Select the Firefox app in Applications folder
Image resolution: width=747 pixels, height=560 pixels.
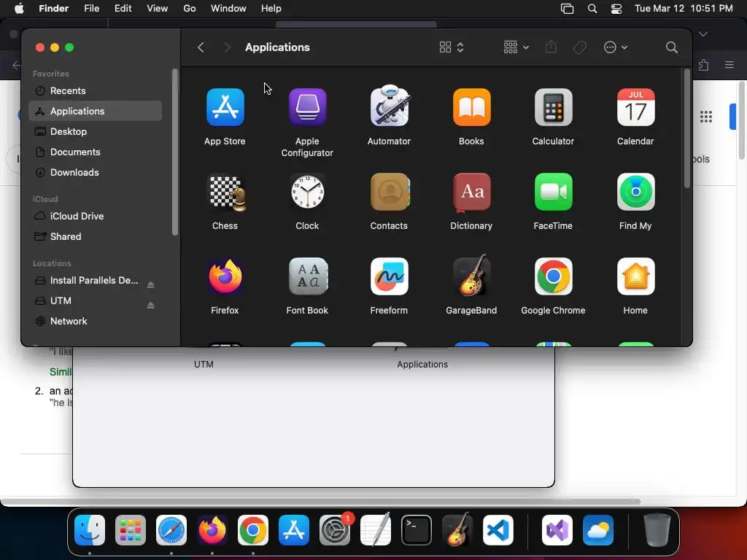coord(225,276)
